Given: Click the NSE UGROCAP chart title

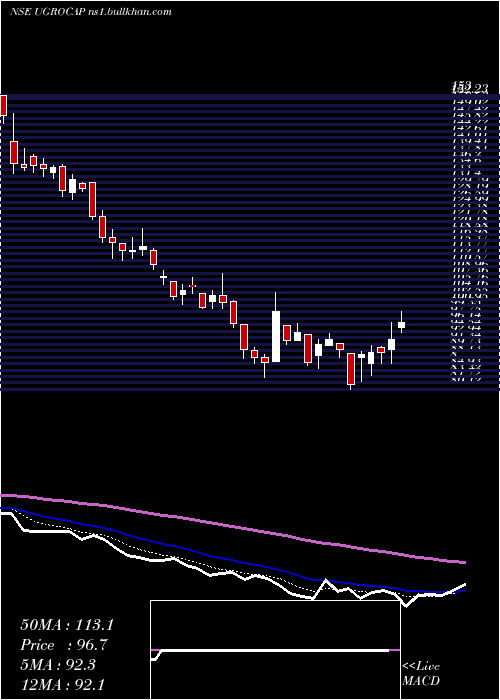Looking at the screenshot, I should pyautogui.click(x=91, y=12).
